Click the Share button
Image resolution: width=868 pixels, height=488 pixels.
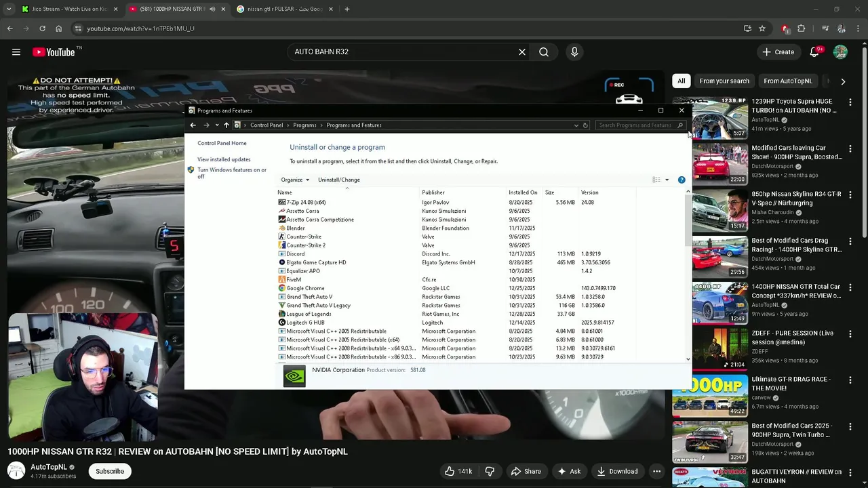click(x=526, y=471)
